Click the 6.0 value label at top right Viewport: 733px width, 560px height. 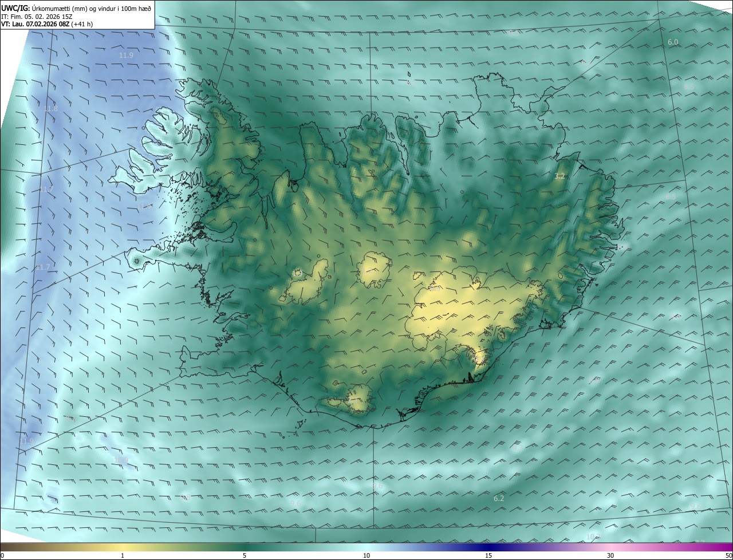673,42
